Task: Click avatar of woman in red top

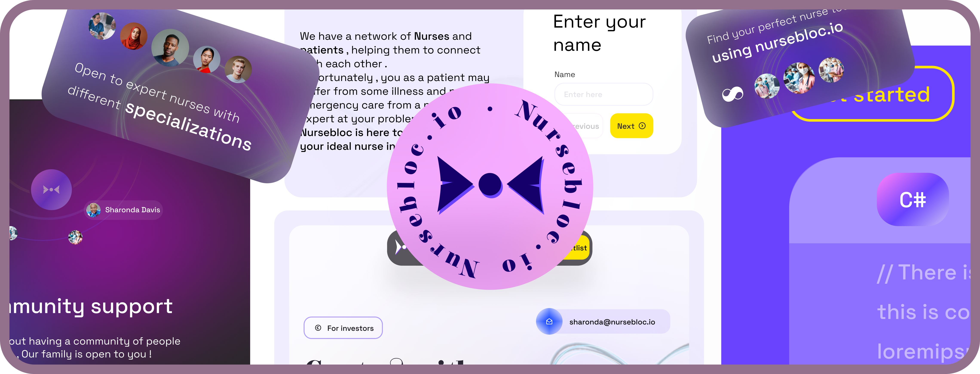Action: [206, 59]
